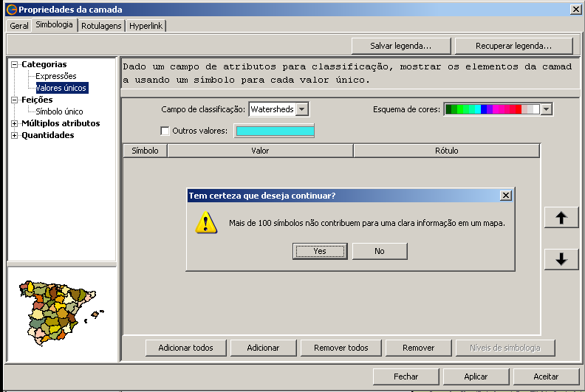Image resolution: width=585 pixels, height=392 pixels.
Task: Select Símbolo único in the tree
Action: (59, 111)
